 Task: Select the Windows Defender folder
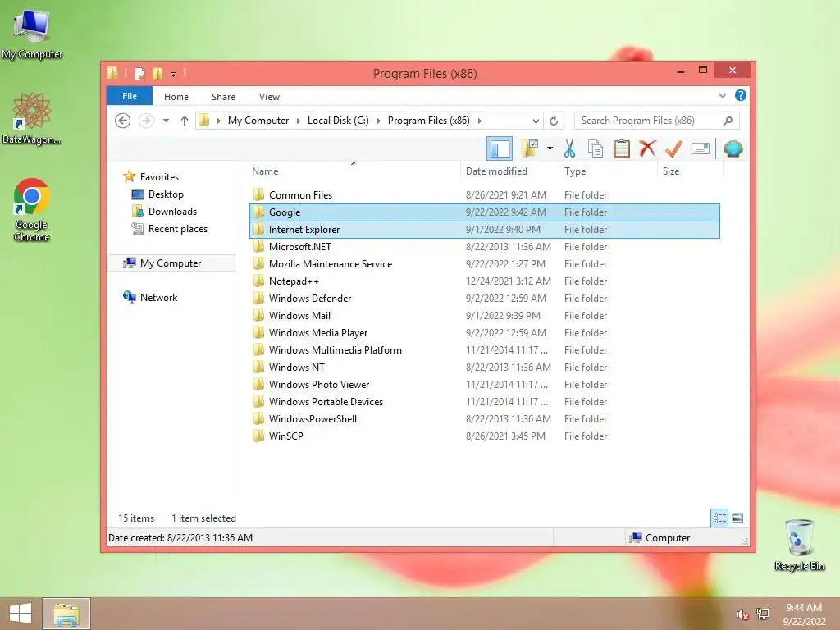point(485,298)
